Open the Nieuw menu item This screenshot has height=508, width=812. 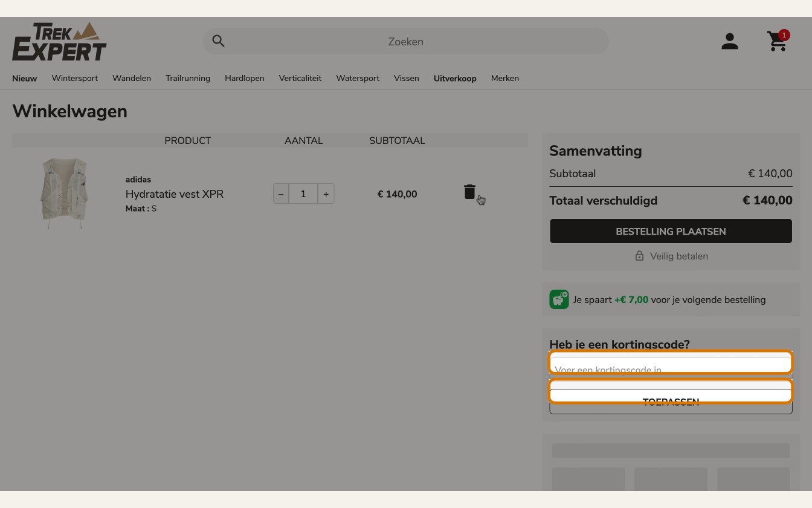point(25,78)
